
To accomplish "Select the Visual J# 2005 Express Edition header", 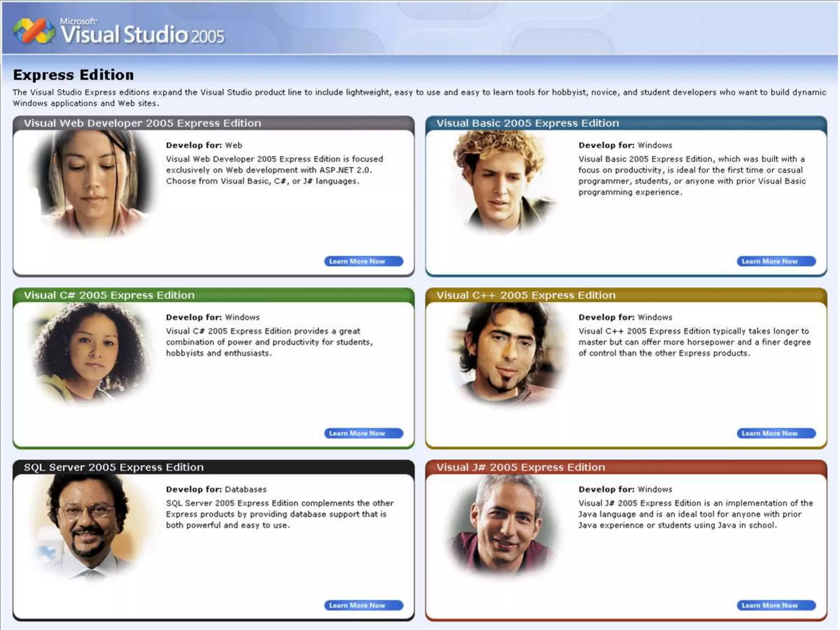I will 520,467.
